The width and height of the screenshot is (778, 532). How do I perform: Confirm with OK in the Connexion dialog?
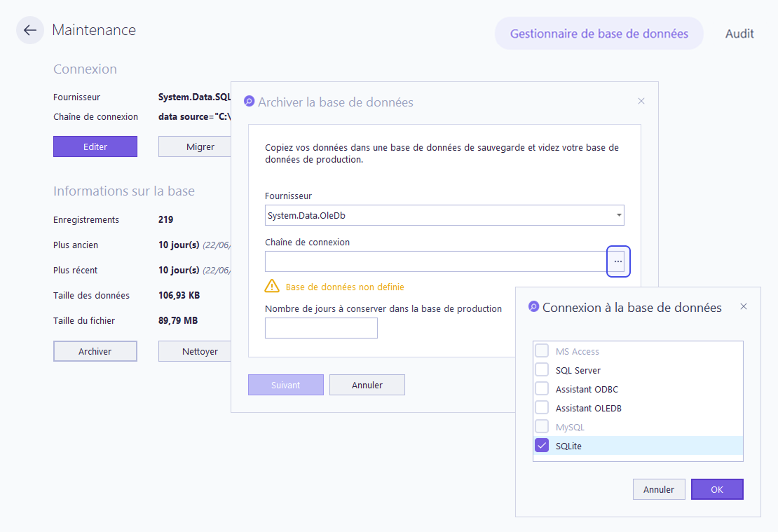717,489
